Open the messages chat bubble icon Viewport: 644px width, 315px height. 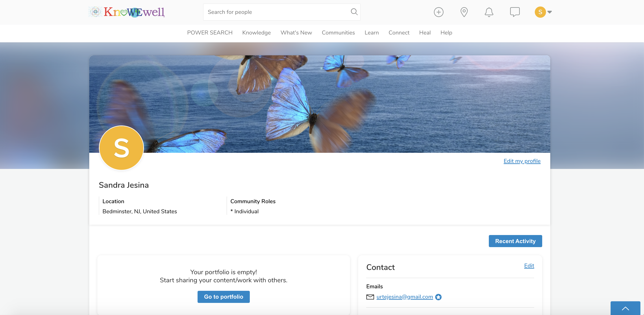point(515,12)
